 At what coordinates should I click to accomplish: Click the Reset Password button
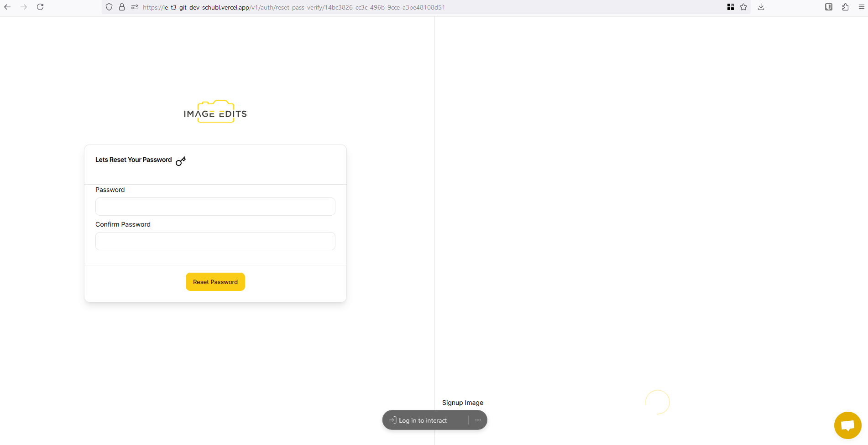click(215, 282)
